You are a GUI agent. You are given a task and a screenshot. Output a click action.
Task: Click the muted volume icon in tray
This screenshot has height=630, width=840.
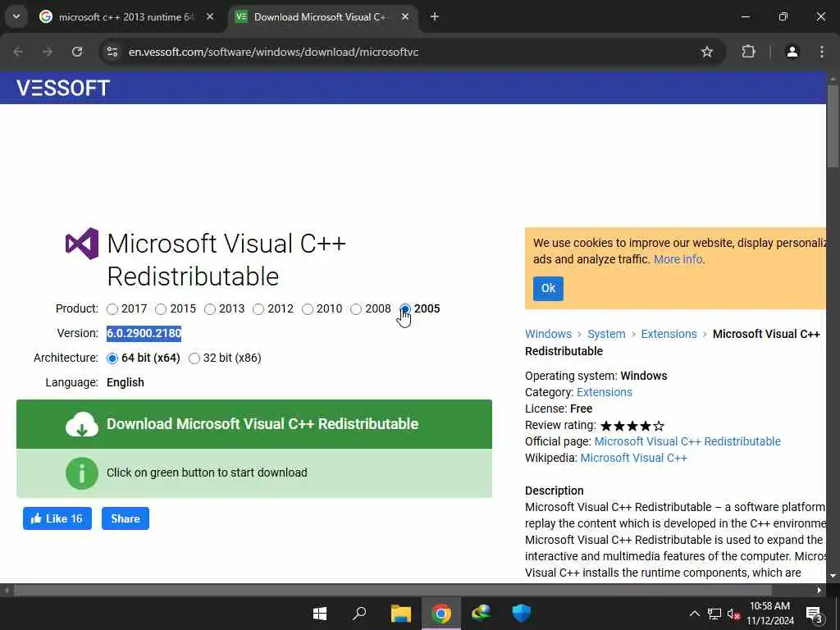733,614
